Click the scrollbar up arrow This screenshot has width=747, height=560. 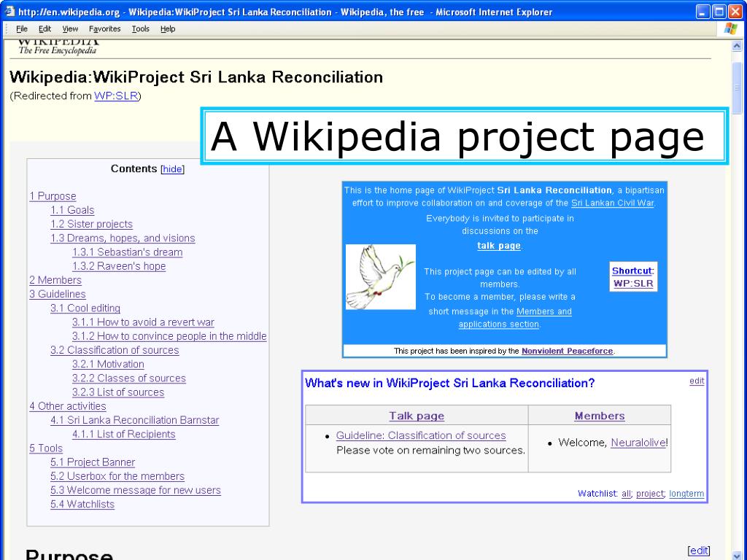737,46
